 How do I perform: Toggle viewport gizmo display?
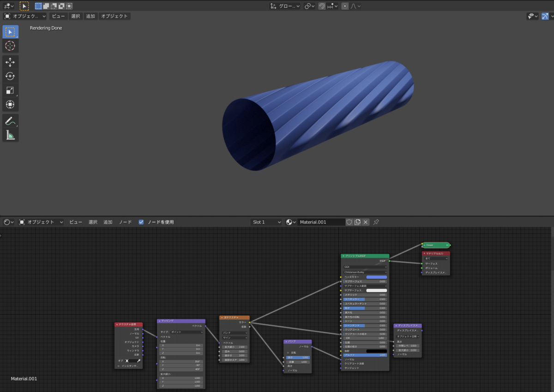point(545,16)
